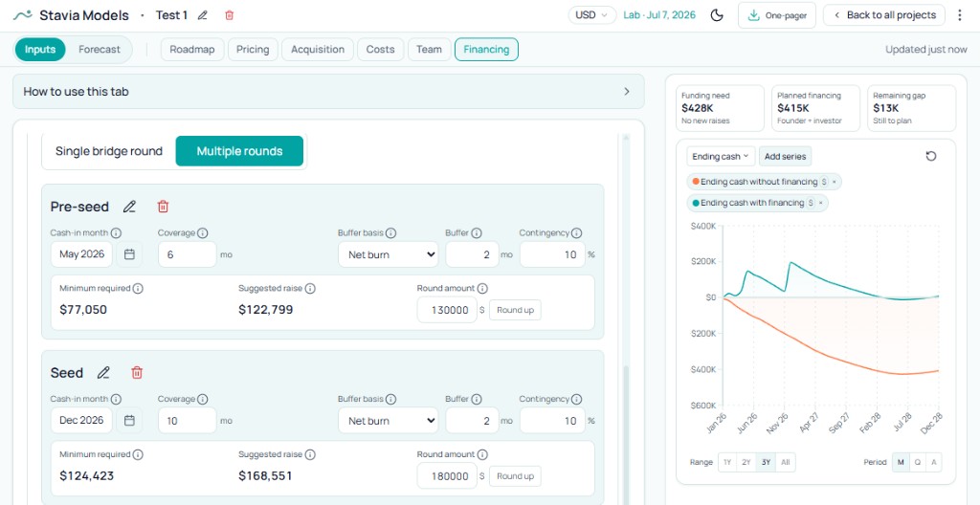Open the three-dot more options menu
980x505 pixels.
click(x=960, y=15)
